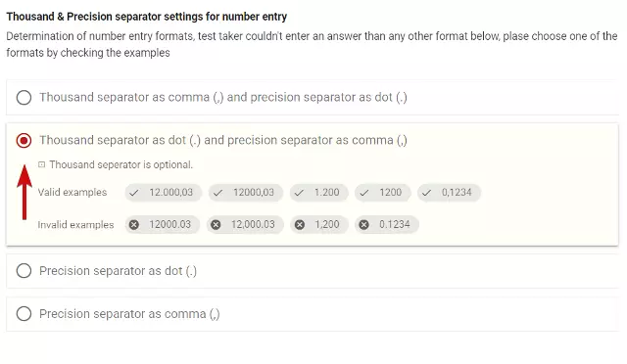Screen dimensions: 627x364
Task: Click the Valid examples label
Action: click(72, 193)
